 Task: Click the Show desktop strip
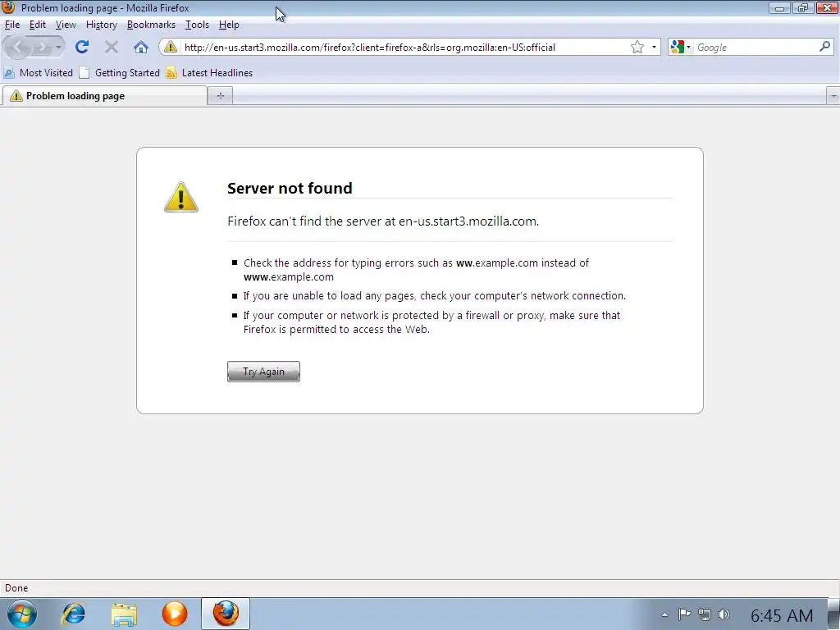834,614
